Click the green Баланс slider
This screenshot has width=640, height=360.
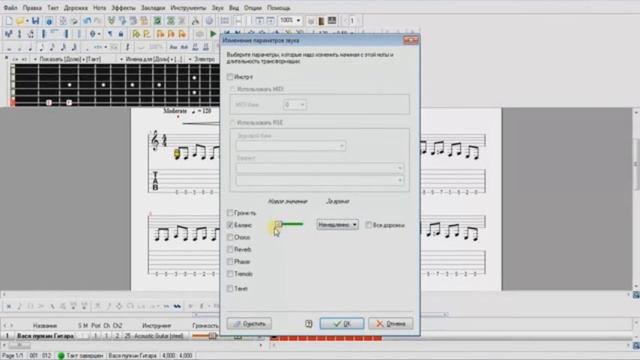tap(289, 224)
